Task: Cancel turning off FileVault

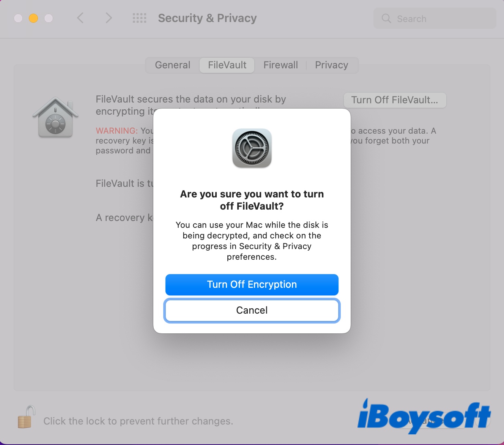Action: (x=252, y=310)
